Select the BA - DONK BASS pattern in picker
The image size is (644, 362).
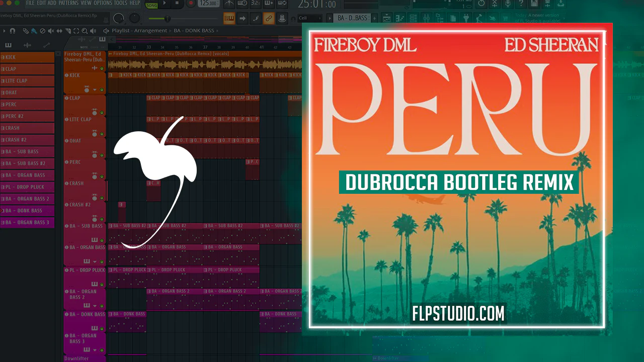27,211
